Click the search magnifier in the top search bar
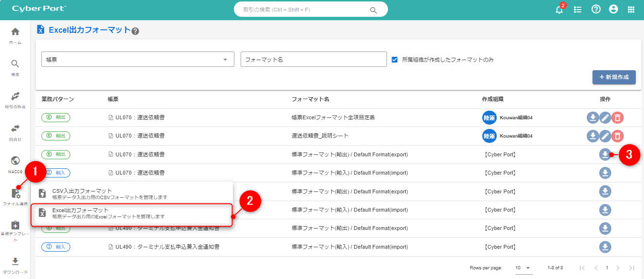Image resolution: width=644 pixels, height=279 pixels. coord(374,10)
